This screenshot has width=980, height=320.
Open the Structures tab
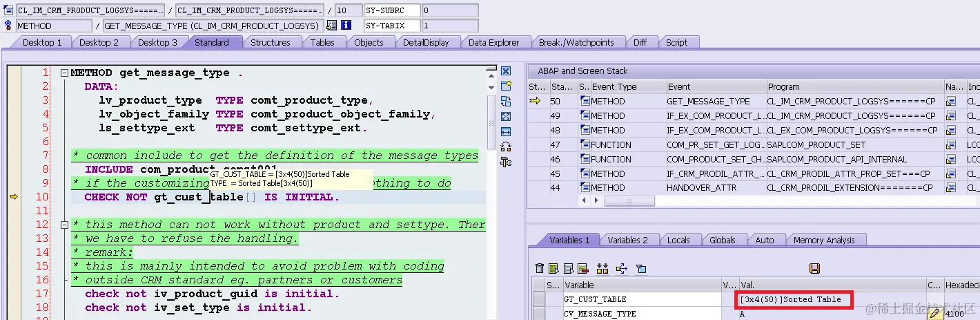[270, 43]
